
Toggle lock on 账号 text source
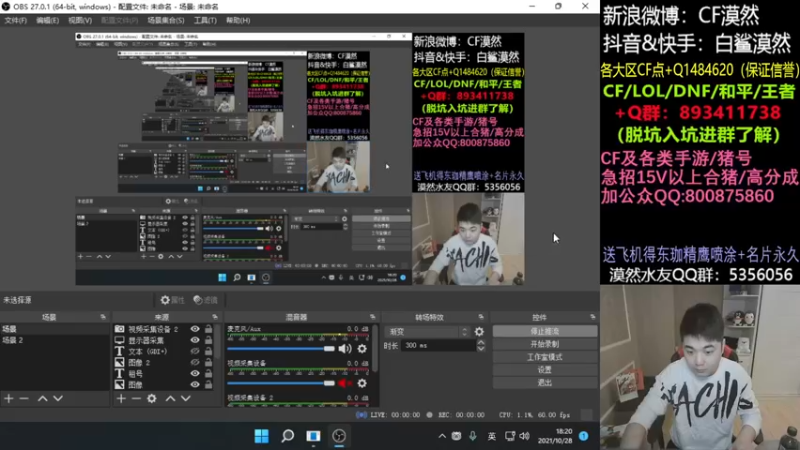pyautogui.click(x=208, y=373)
